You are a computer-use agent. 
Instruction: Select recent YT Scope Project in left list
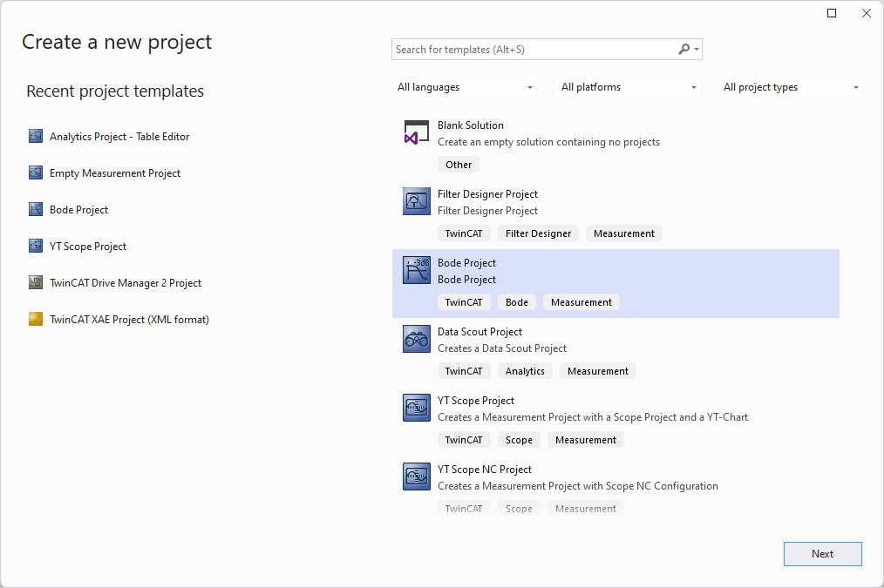tap(88, 247)
